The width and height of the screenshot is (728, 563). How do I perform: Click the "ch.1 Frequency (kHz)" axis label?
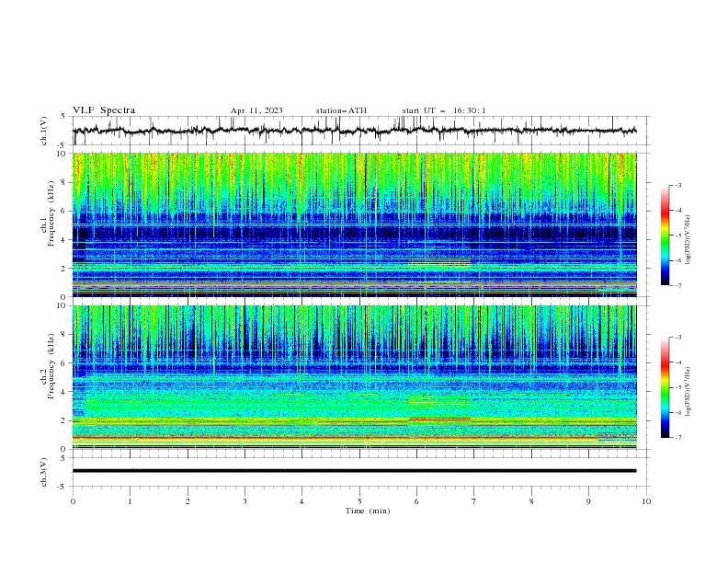48,213
